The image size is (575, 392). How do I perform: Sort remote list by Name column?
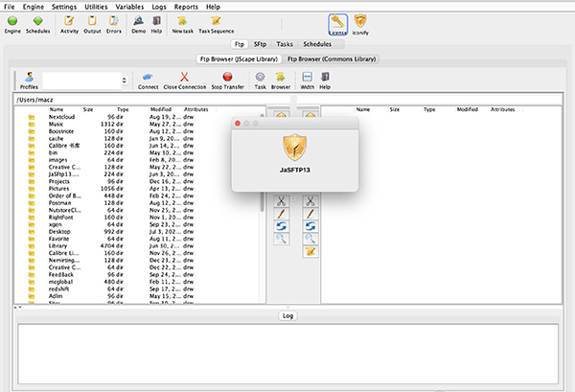click(x=363, y=109)
